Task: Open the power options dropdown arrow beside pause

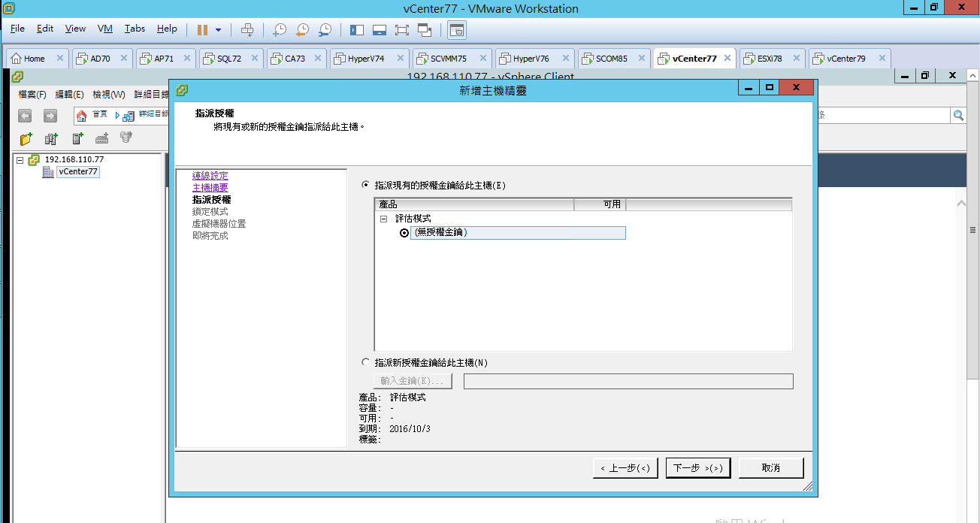Action: coord(218,29)
